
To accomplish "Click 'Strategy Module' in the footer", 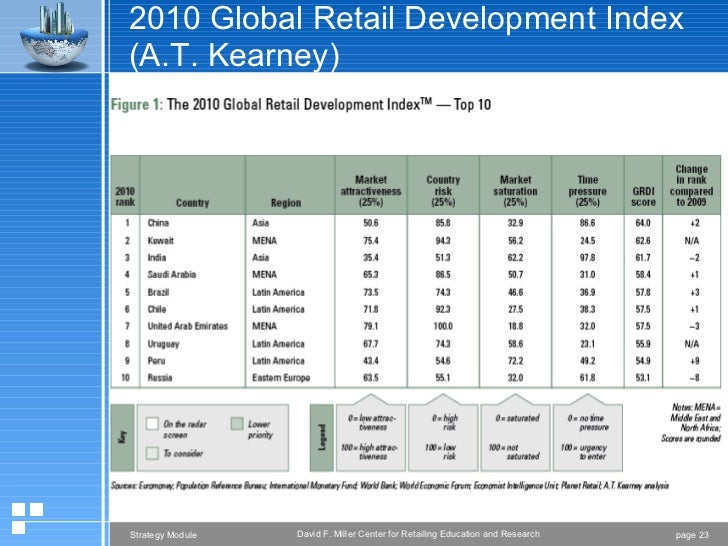I will (163, 535).
